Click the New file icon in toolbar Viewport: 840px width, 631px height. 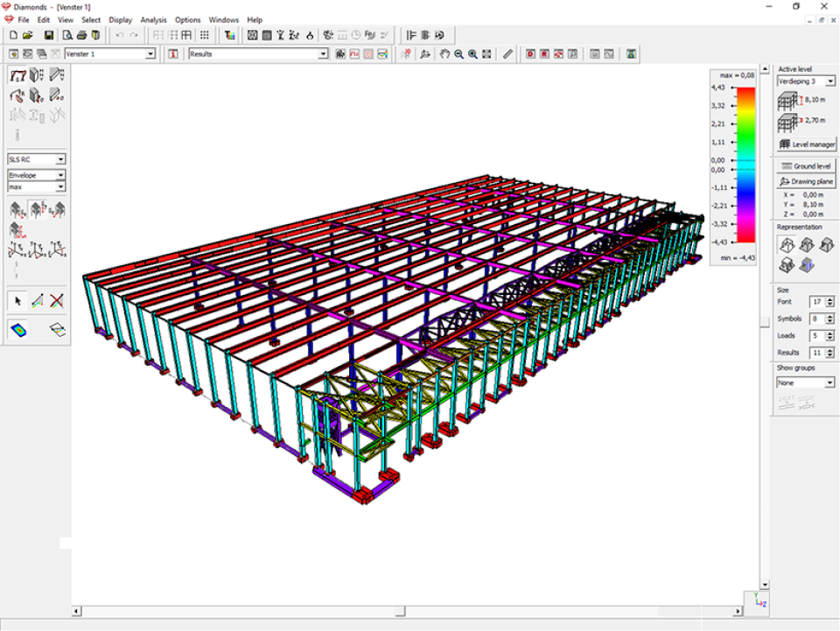pyautogui.click(x=13, y=35)
